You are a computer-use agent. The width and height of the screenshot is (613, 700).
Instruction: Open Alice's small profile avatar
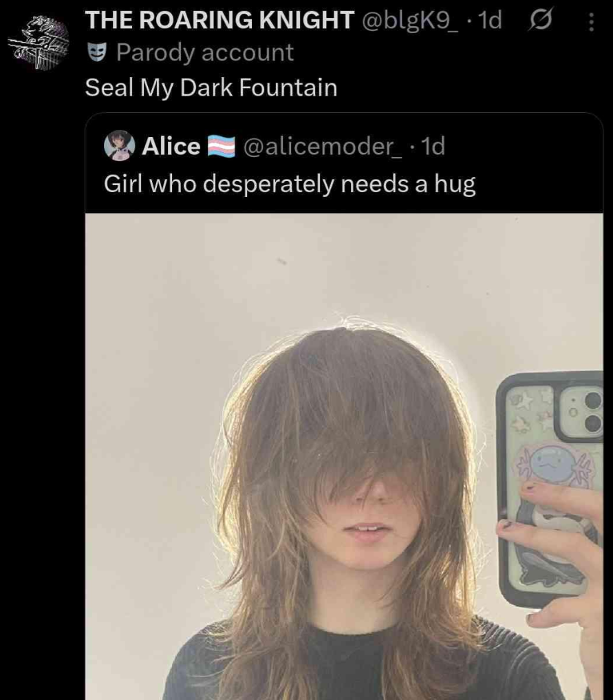pyautogui.click(x=119, y=145)
